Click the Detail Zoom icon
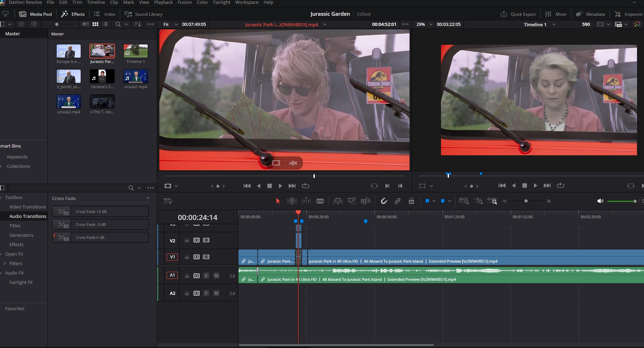Image resolution: width=644 pixels, height=348 pixels. tap(478, 201)
